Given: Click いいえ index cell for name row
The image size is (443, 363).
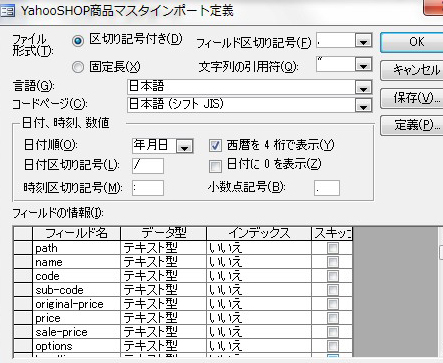Looking at the screenshot, I should pyautogui.click(x=259, y=262).
